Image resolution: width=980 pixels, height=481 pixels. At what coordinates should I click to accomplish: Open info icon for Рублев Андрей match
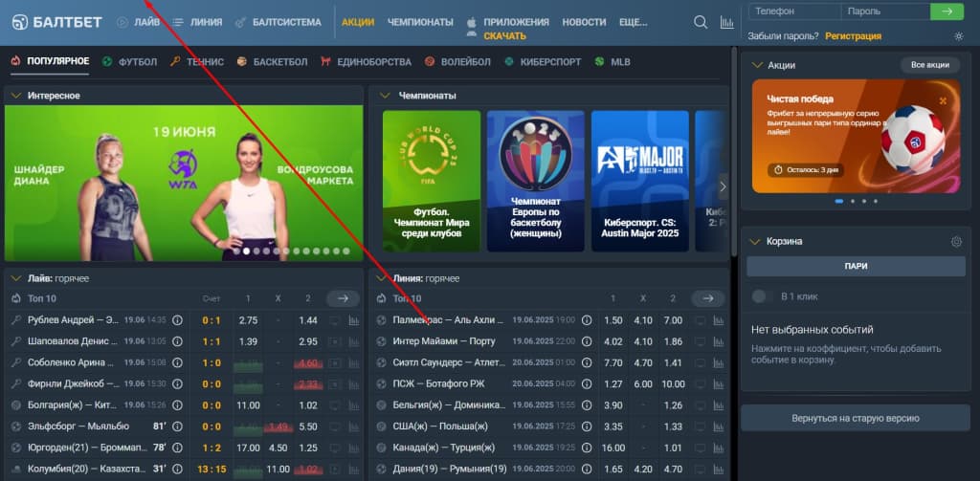(177, 319)
